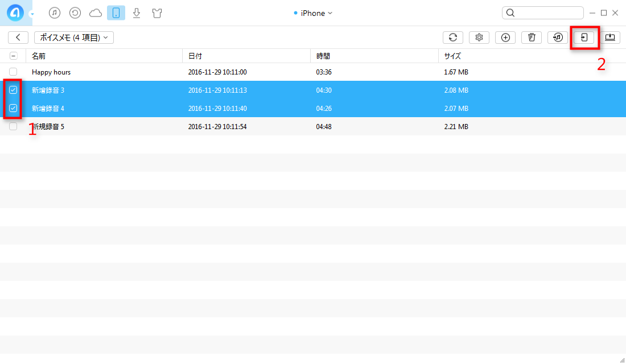Select the 新増録音 4 name
Viewport: 626px width, 364px height.
coord(48,109)
